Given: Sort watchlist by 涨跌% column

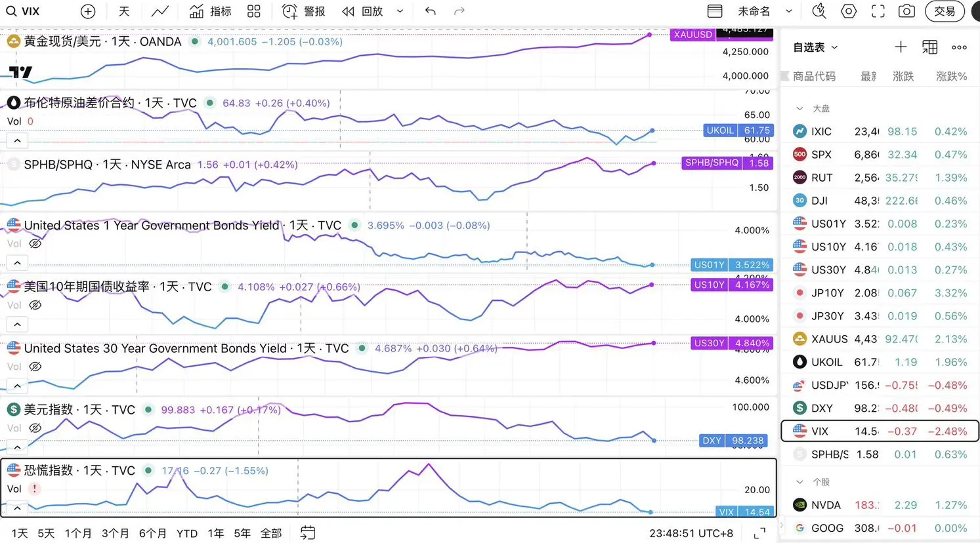Looking at the screenshot, I should tap(951, 76).
